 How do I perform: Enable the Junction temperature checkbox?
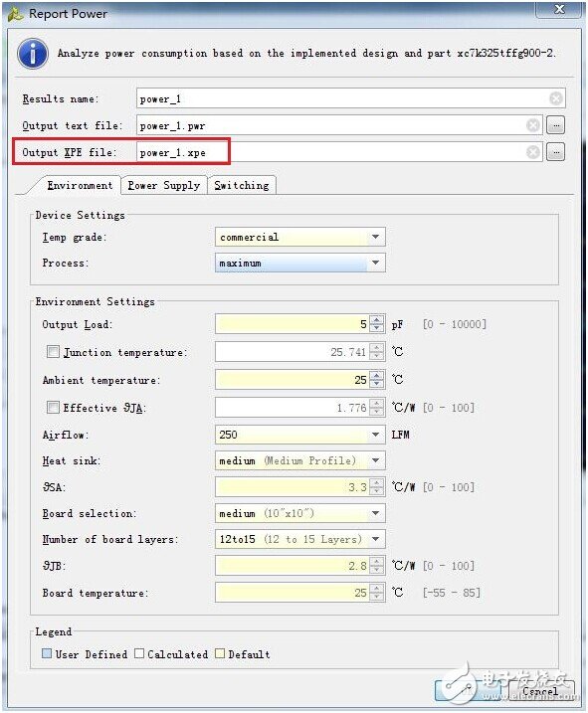pos(54,351)
